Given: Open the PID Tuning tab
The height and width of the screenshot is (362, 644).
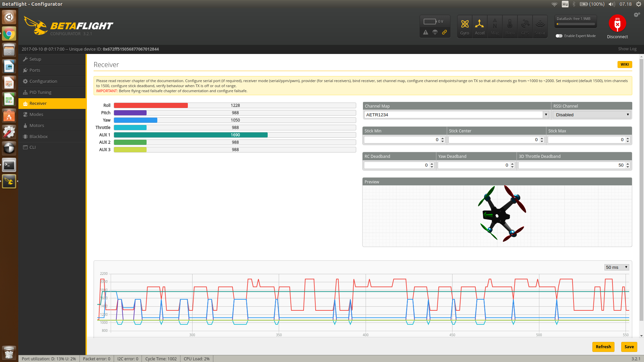Looking at the screenshot, I should click(52, 92).
